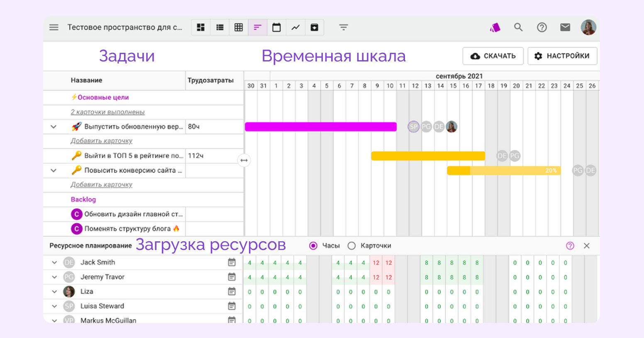
Task: Select the 'Карточки' radio option
Action: [351, 246]
